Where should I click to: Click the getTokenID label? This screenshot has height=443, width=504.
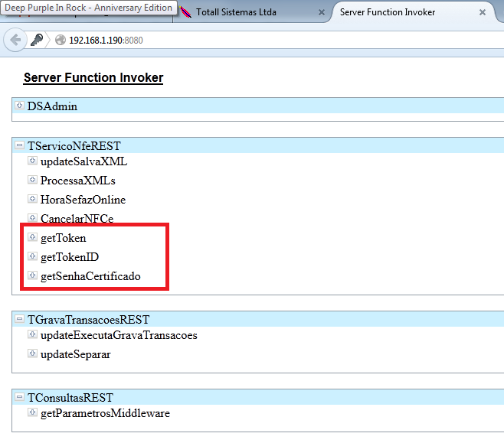[x=70, y=257]
